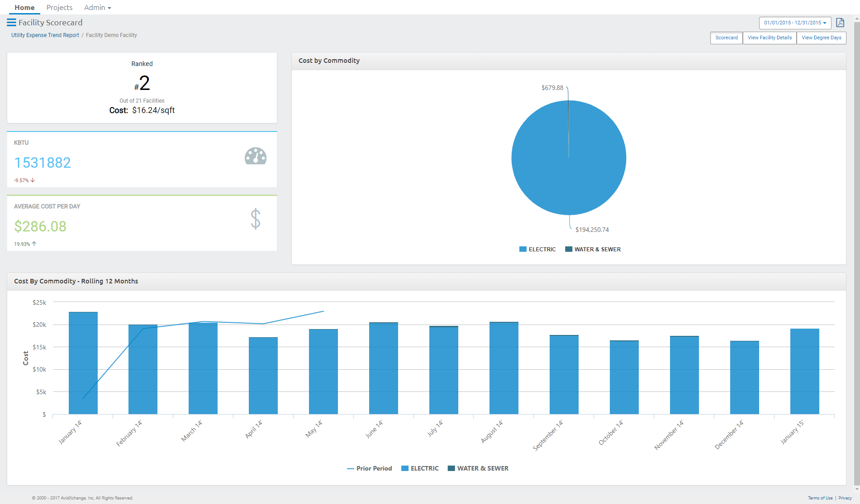This screenshot has width=860, height=504.
Task: Click the September 14' axis label
Action: (x=548, y=435)
